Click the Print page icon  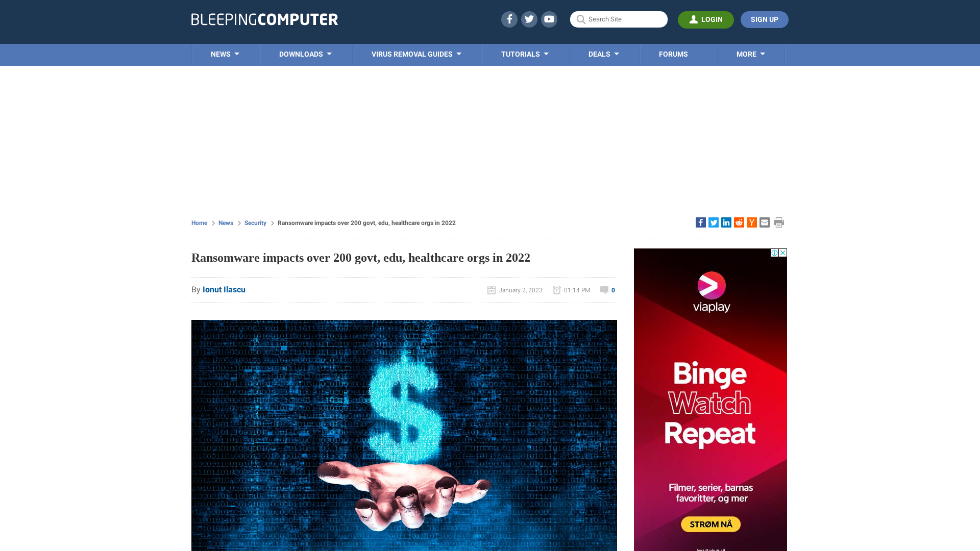[x=779, y=222]
